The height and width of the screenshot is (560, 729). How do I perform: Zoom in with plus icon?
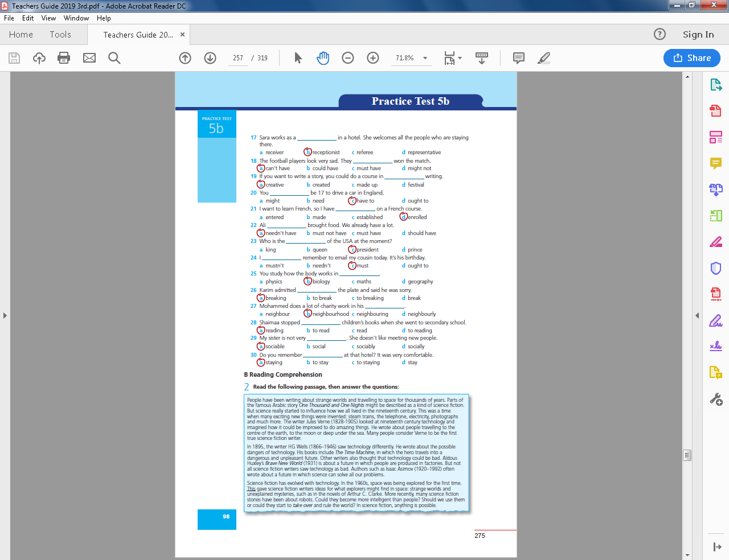[x=373, y=58]
